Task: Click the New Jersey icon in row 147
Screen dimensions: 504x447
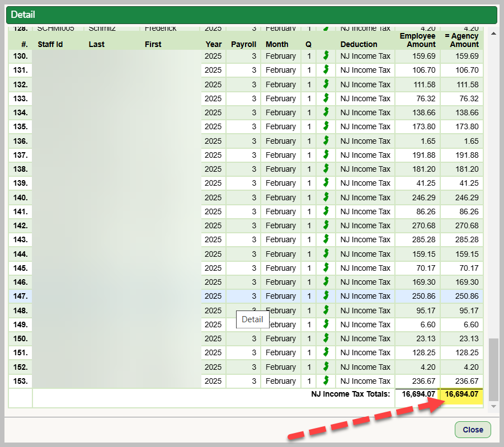Action: click(326, 296)
